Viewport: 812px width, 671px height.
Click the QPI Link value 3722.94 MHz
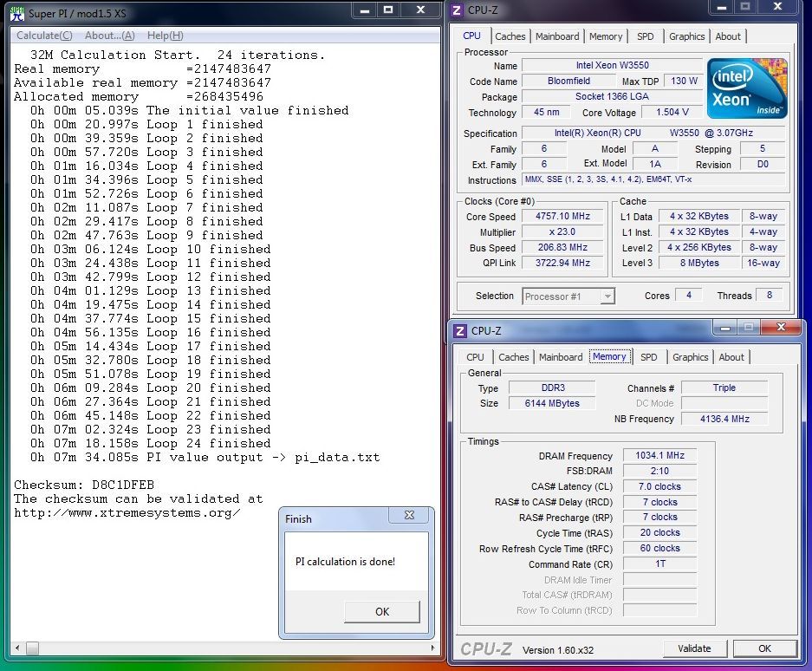coord(562,263)
